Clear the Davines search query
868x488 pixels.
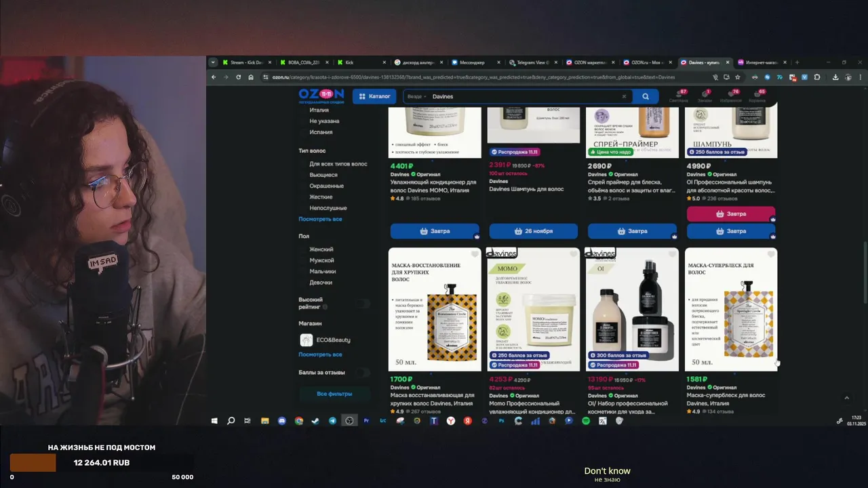tap(624, 96)
